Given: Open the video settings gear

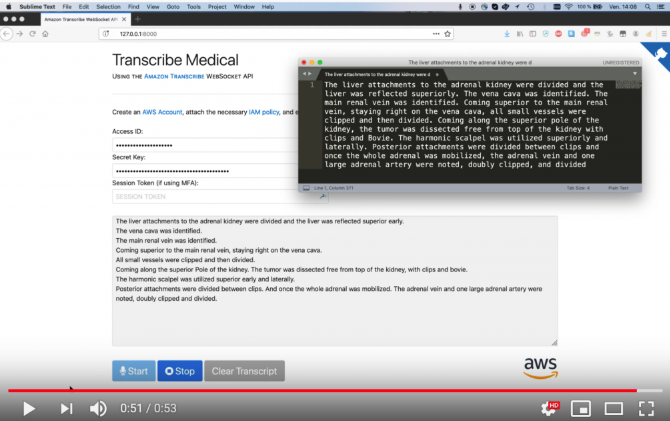Looking at the screenshot, I should (549, 409).
